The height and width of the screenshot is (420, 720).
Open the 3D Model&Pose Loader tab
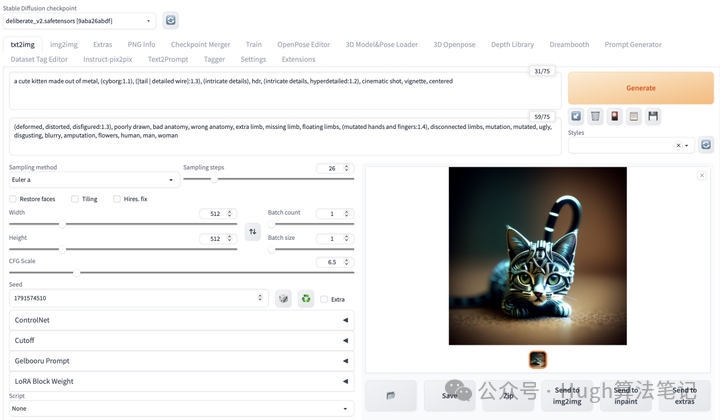click(x=382, y=45)
